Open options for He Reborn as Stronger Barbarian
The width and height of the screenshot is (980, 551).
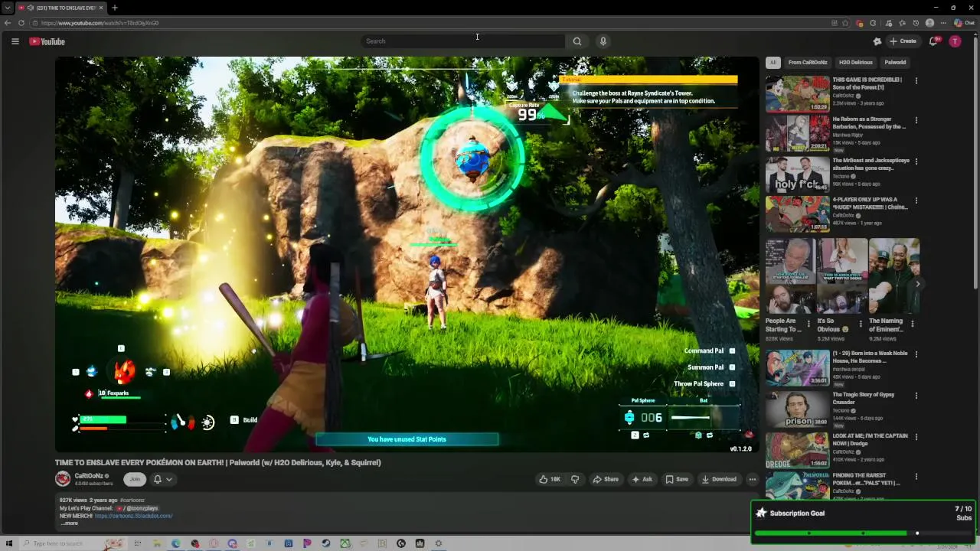click(916, 121)
